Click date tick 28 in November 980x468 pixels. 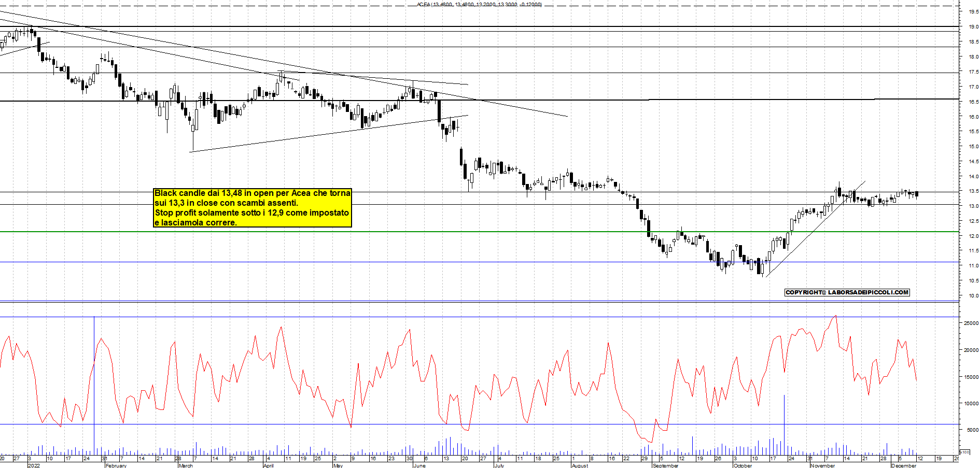click(884, 459)
